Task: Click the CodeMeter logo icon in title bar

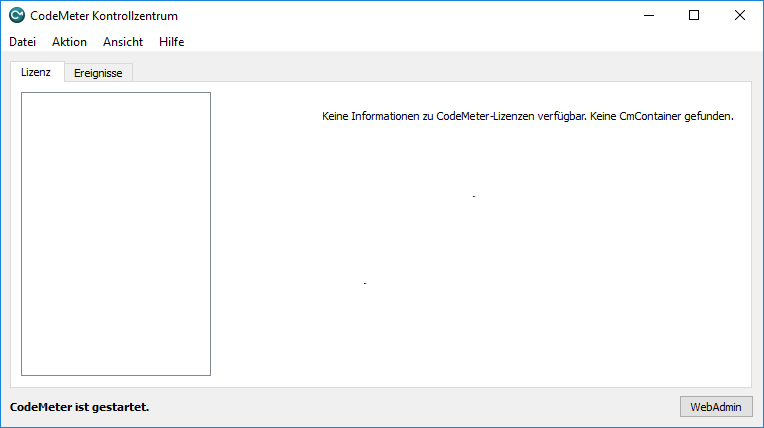Action: pyautogui.click(x=17, y=16)
